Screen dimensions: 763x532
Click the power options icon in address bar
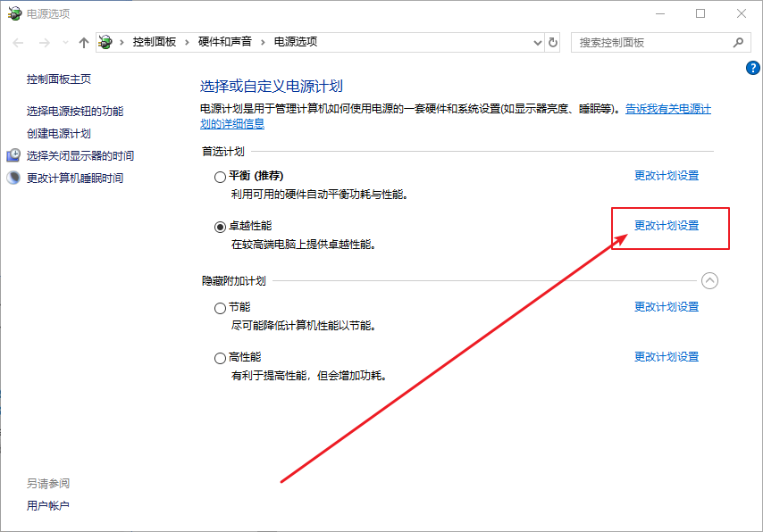pos(106,42)
